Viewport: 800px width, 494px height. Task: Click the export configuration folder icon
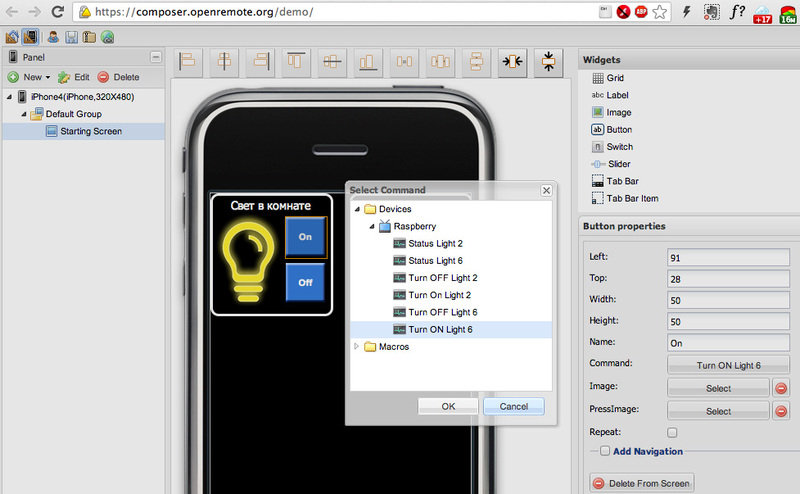[x=89, y=37]
